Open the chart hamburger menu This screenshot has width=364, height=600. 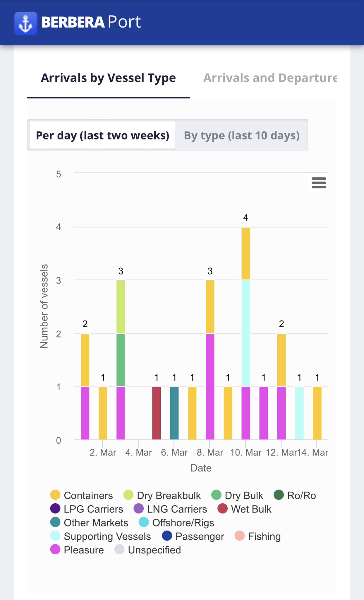click(319, 183)
